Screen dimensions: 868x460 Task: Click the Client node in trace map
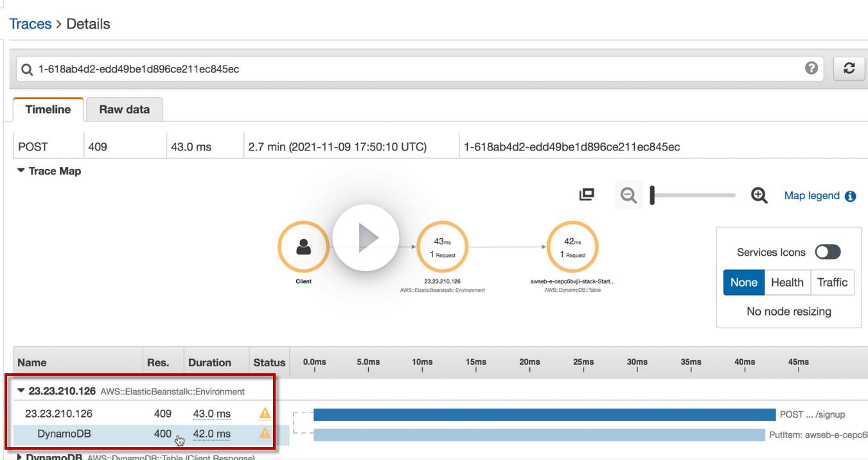point(303,247)
